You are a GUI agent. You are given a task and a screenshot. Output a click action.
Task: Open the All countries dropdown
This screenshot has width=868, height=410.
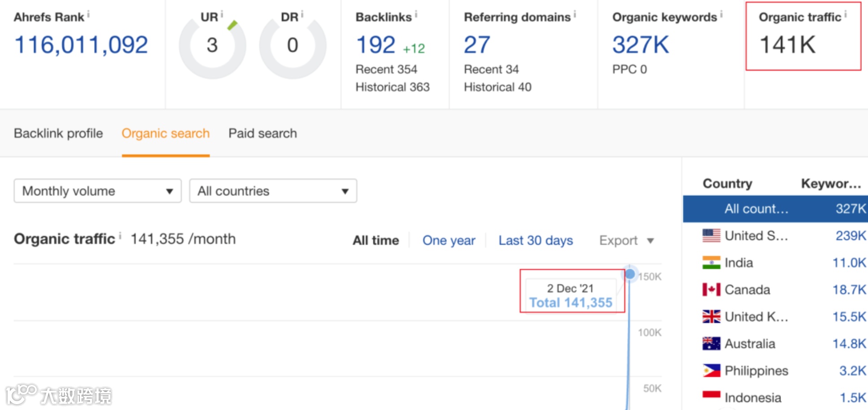coord(273,191)
